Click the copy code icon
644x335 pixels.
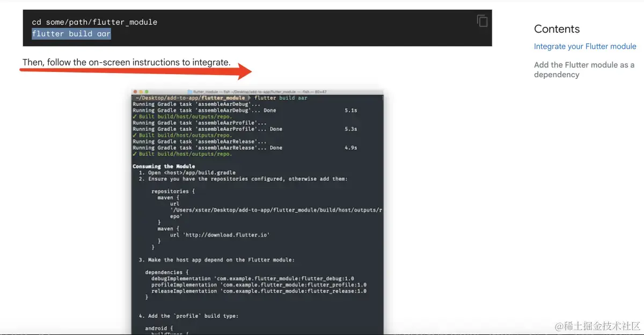(x=482, y=21)
